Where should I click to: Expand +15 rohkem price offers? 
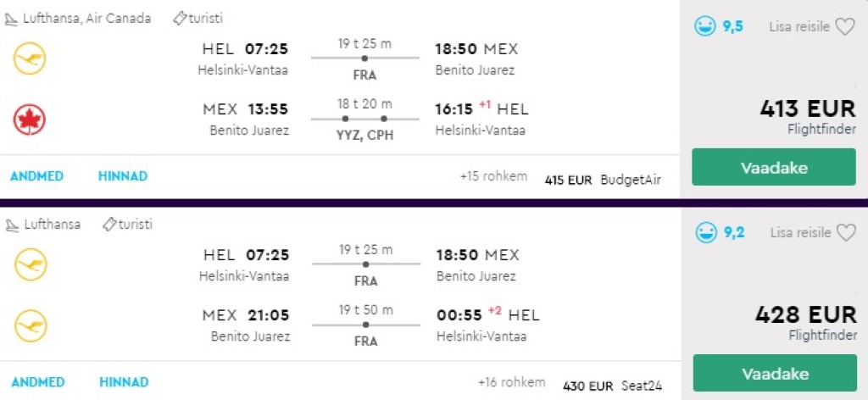(493, 176)
